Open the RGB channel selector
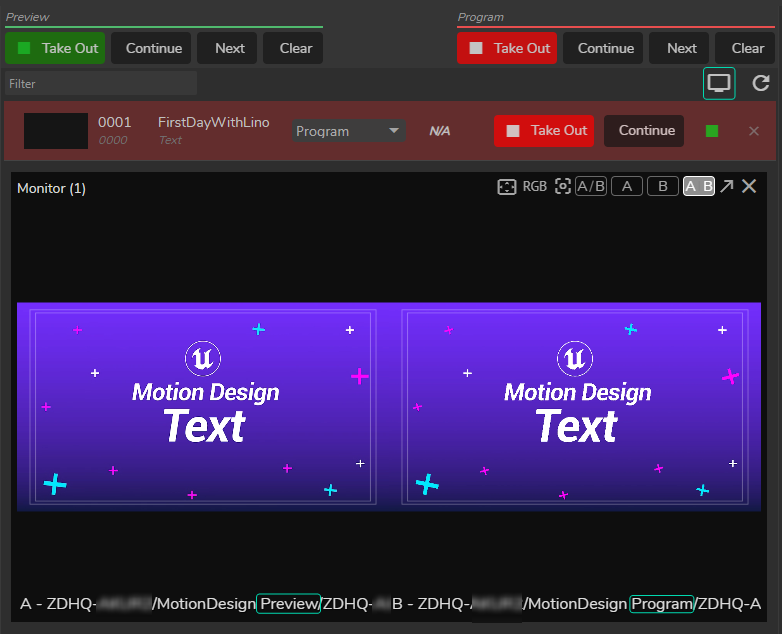Image resolution: width=782 pixels, height=634 pixels. tap(535, 187)
